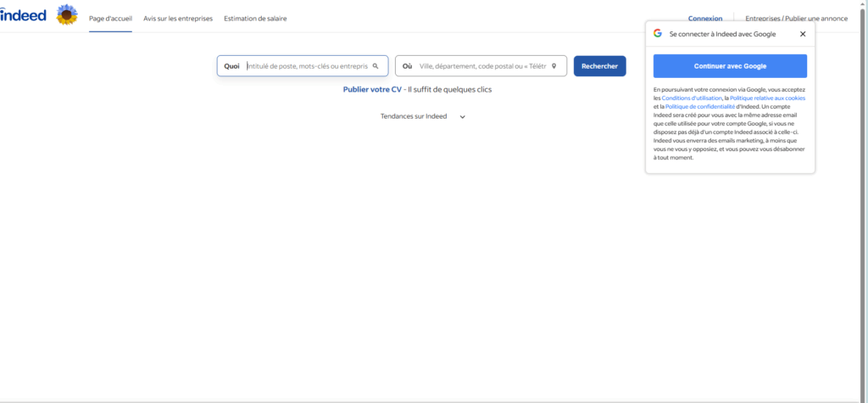Expand the Tendances sur Indeed chevron
Image resolution: width=868 pixels, height=403 pixels.
[x=462, y=117]
